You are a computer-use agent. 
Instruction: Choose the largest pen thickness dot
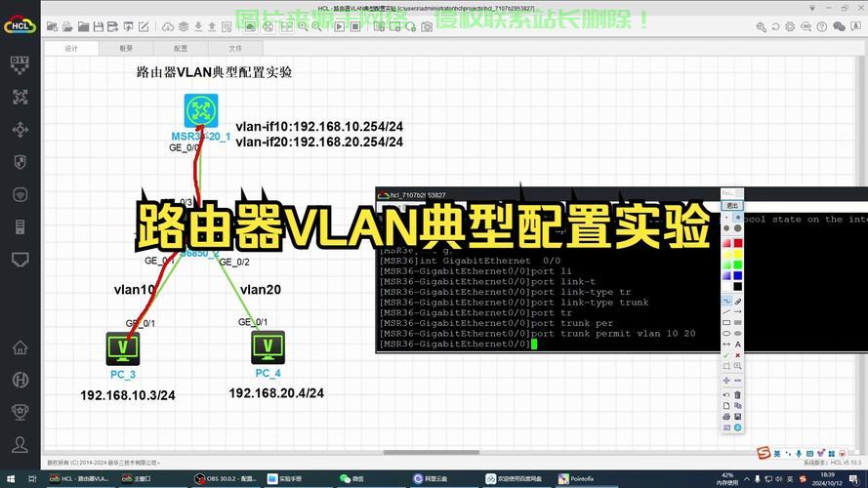tap(737, 228)
